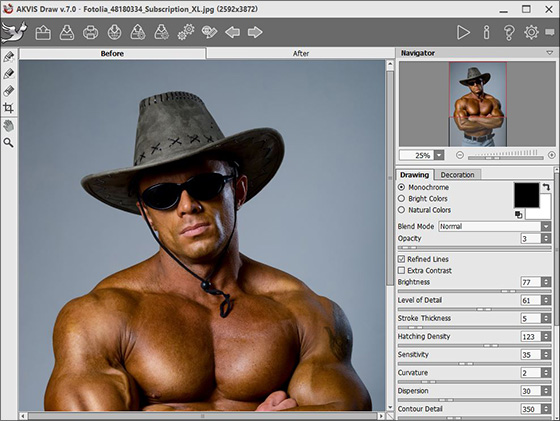The height and width of the screenshot is (421, 560).
Task: Click the Hatching Density value field
Action: [531, 337]
